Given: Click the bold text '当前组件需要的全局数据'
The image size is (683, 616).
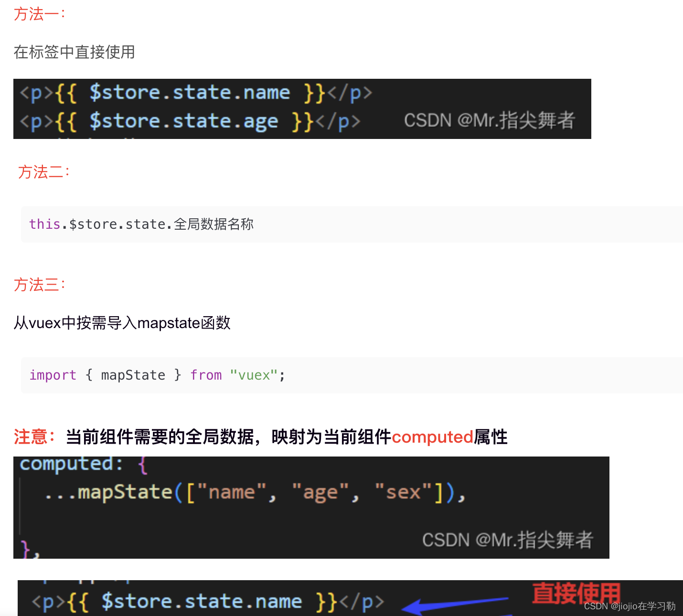Looking at the screenshot, I should tap(160, 436).
